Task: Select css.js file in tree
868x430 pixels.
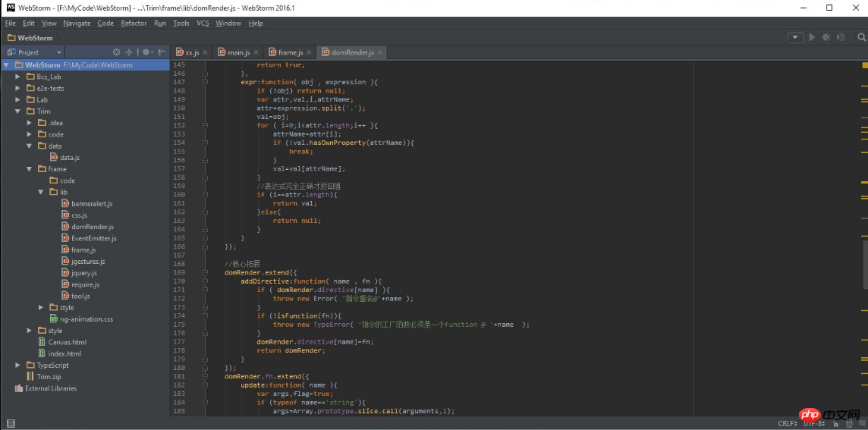Action: (74, 215)
